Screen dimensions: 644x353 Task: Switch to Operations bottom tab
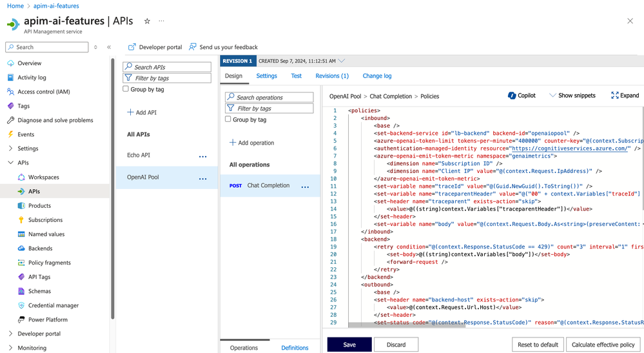pos(244,348)
